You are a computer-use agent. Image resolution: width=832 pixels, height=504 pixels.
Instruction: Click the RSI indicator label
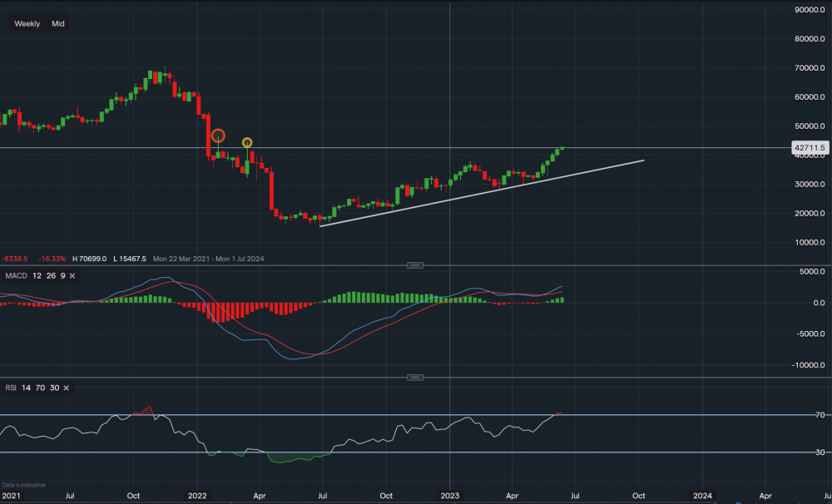click(9, 388)
